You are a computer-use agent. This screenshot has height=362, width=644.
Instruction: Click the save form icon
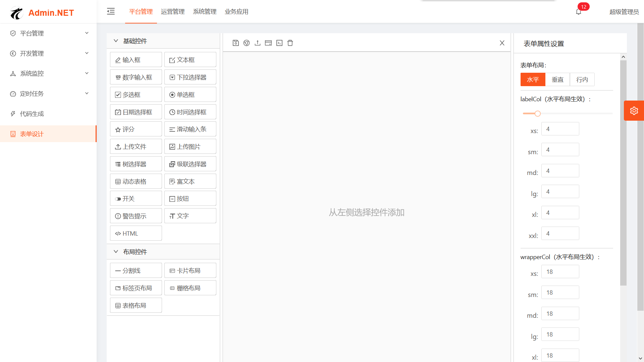click(235, 43)
